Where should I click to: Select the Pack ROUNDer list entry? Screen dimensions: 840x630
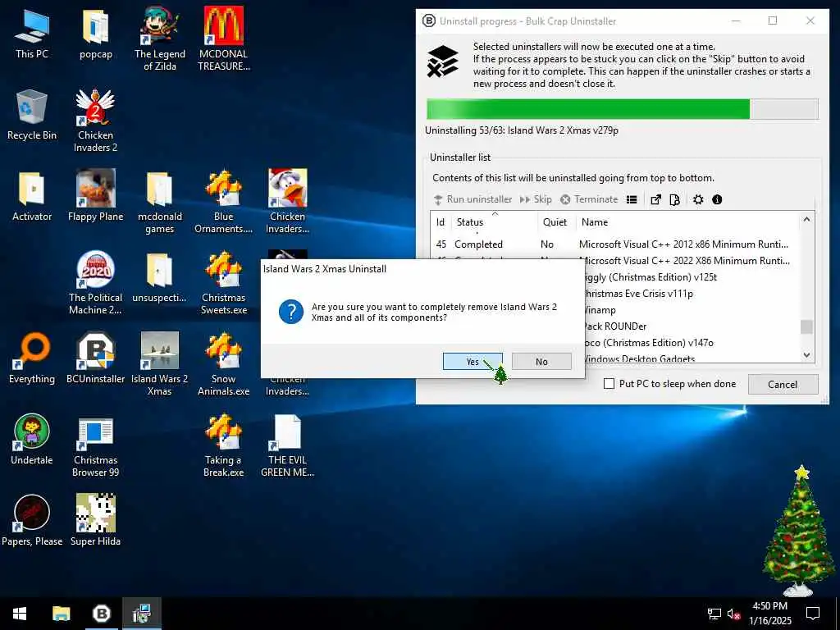(692, 326)
